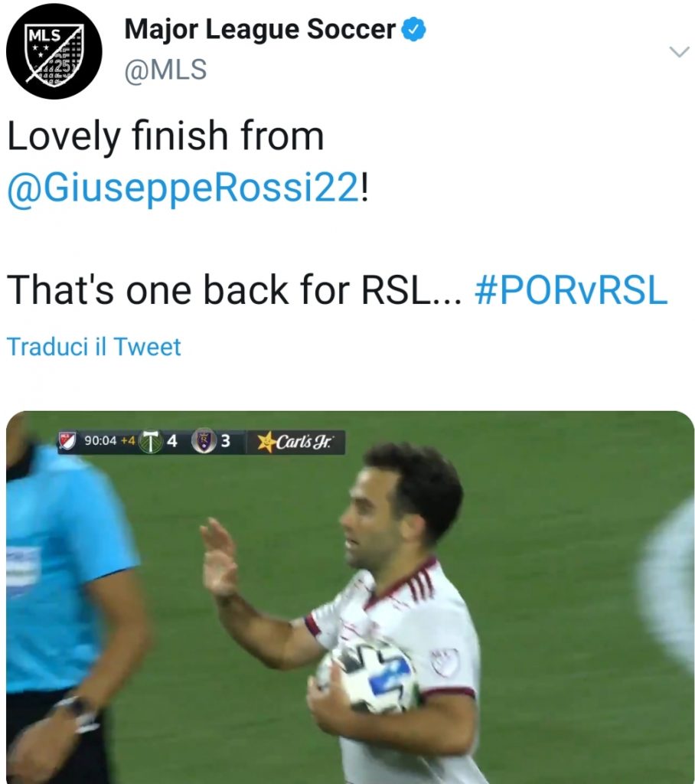Click the Portland Timbers logo in scoreboard

(151, 442)
